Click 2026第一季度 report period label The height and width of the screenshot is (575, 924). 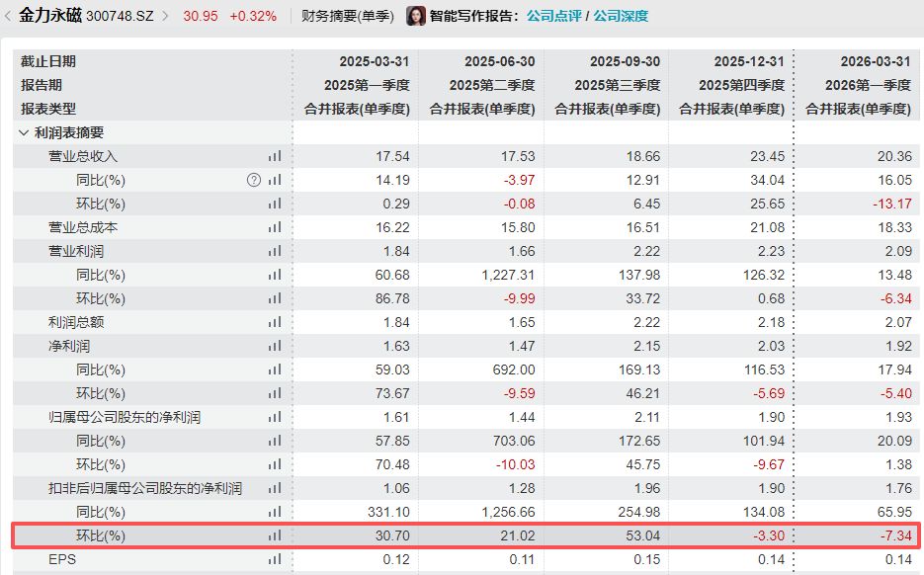(868, 85)
